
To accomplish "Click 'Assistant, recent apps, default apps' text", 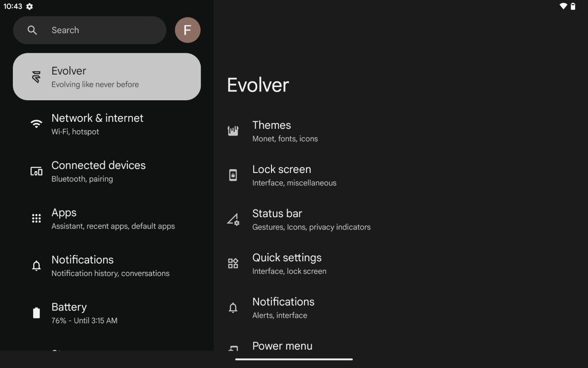I will click(x=113, y=226).
